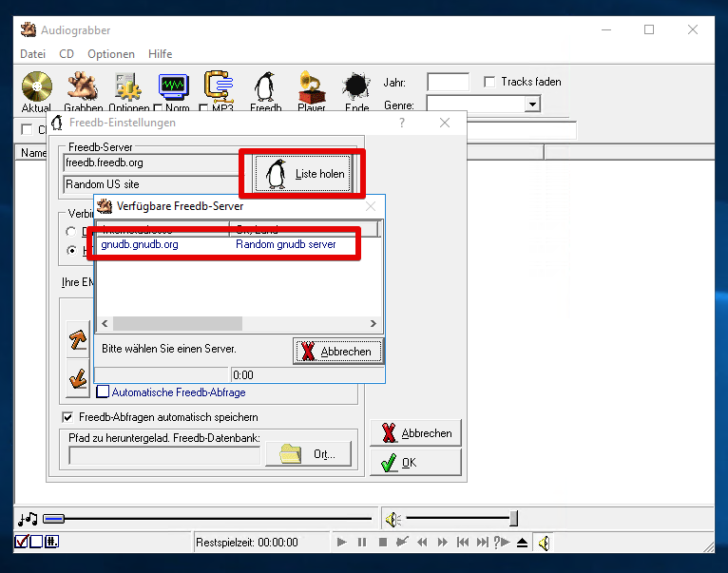Click 'Random gnudb server' cell
The image size is (728, 573).
[x=285, y=244]
